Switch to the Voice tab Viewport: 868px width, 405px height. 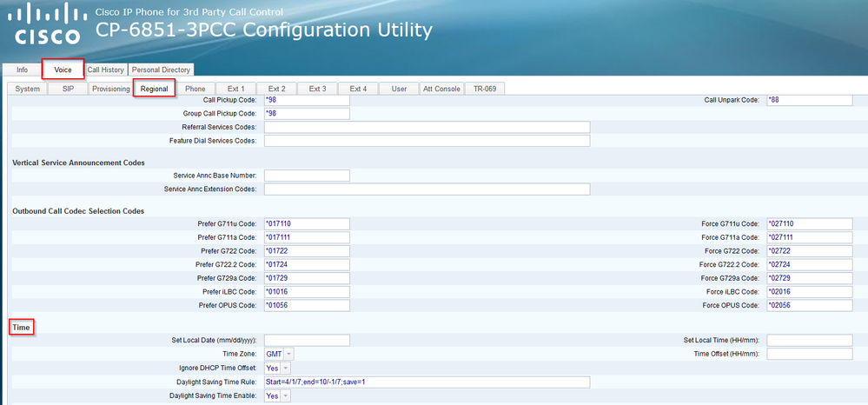coord(63,70)
